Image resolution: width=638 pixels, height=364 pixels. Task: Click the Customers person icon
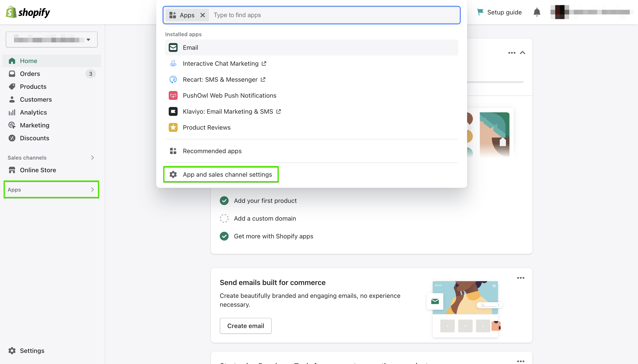12,99
